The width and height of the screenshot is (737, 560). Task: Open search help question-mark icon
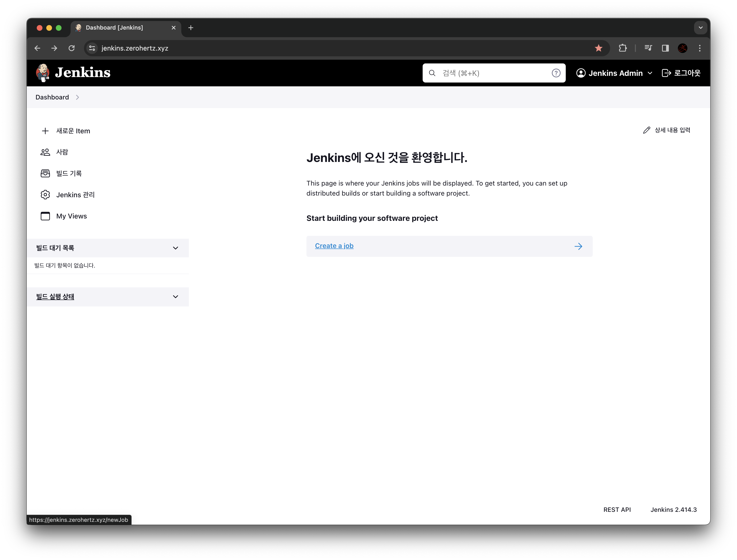pyautogui.click(x=556, y=73)
